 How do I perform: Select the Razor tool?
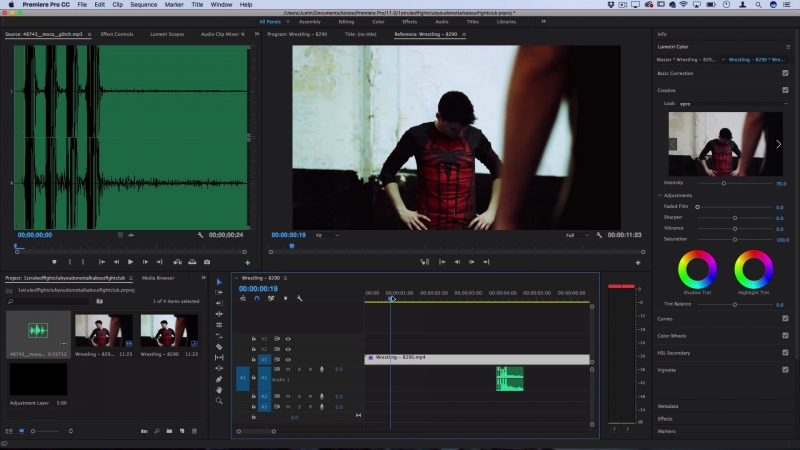coord(219,346)
